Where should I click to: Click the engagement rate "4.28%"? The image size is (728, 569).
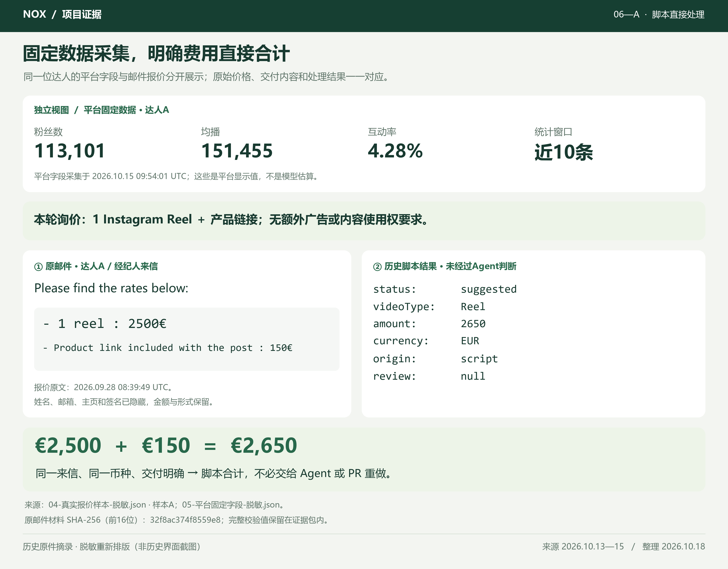coord(395,151)
